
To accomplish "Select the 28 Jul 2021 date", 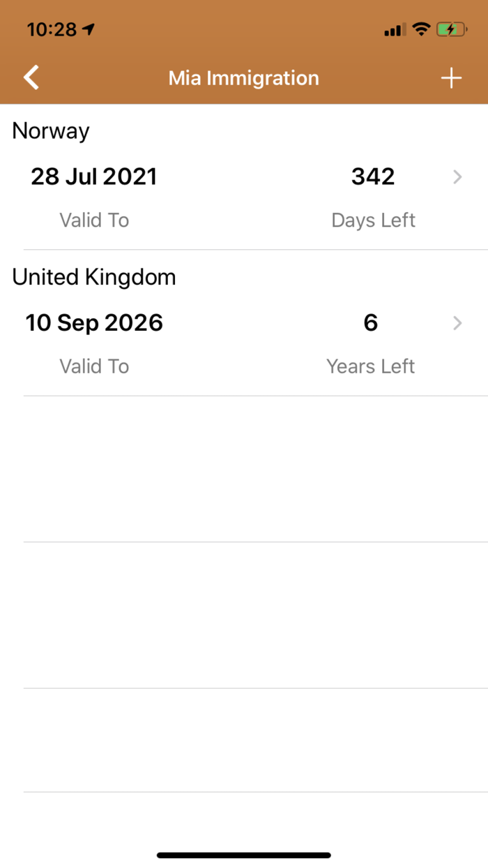I will click(94, 177).
